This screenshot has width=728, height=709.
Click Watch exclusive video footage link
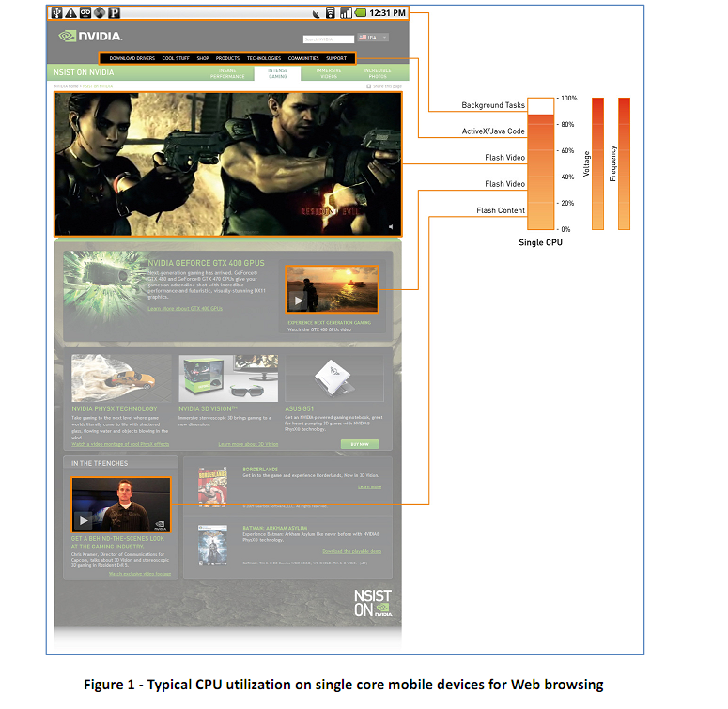pos(140,574)
